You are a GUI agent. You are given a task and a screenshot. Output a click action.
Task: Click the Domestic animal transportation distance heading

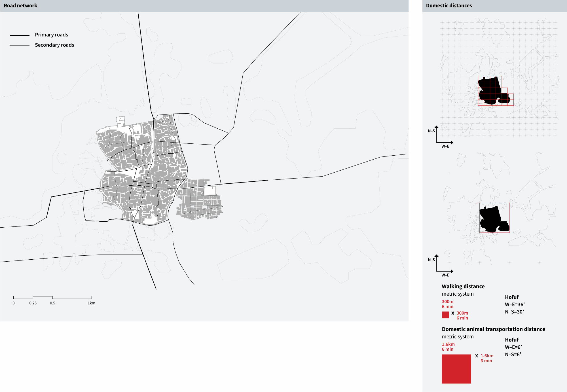point(493,329)
